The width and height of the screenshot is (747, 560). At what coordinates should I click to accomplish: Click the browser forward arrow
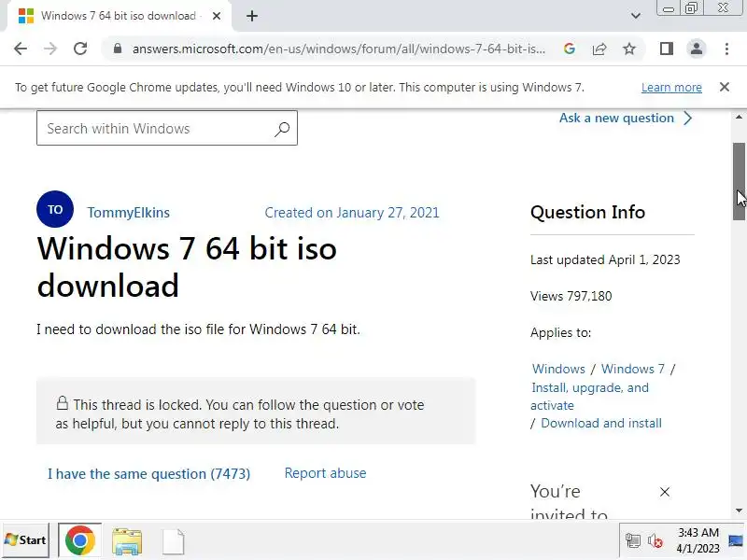point(50,49)
